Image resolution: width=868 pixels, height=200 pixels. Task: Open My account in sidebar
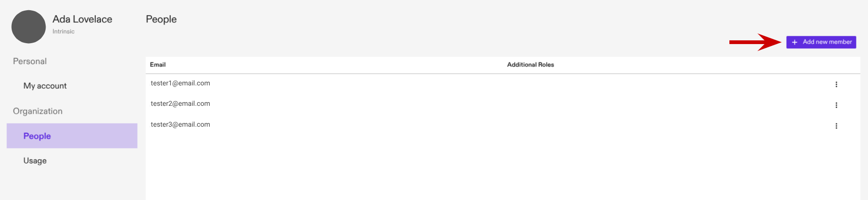click(45, 86)
